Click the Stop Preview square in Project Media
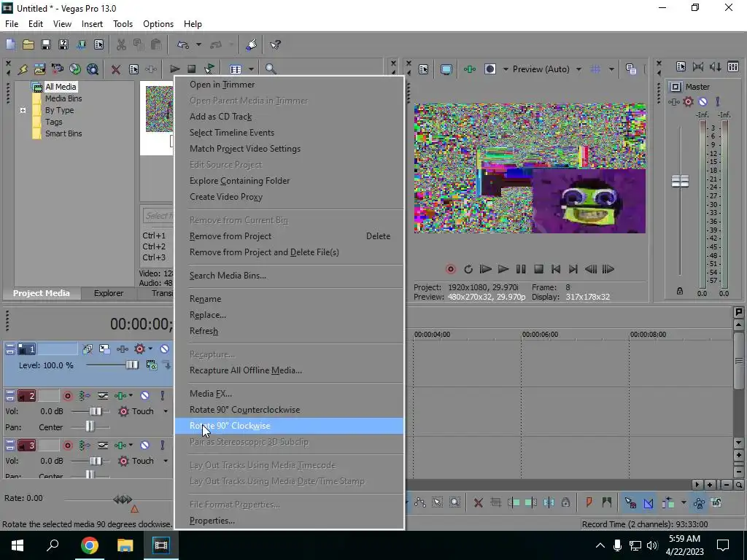747x560 pixels. point(192,69)
